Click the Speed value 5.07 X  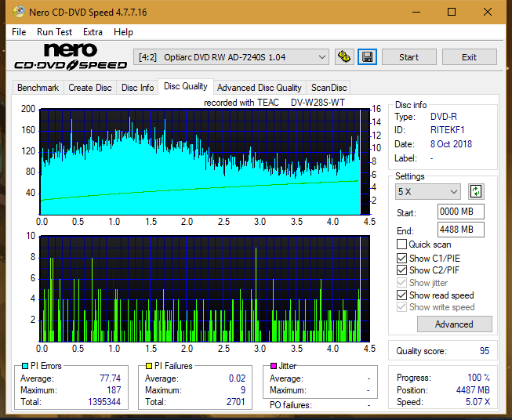478,402
